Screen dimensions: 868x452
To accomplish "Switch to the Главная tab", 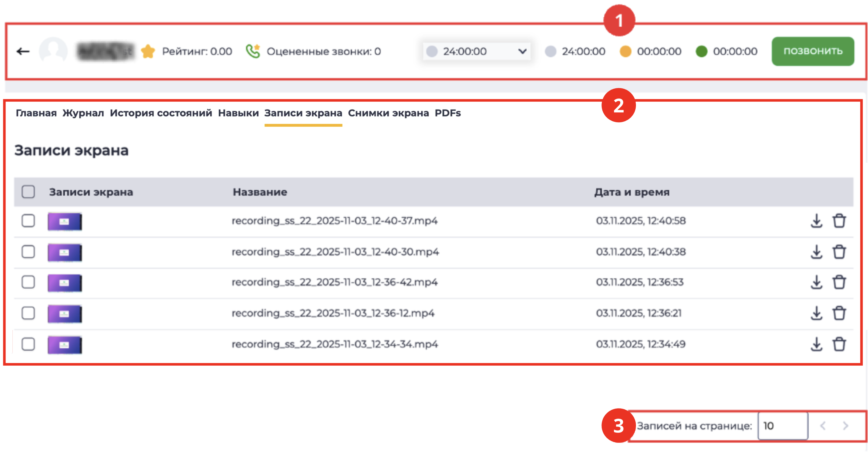I will pos(36,113).
